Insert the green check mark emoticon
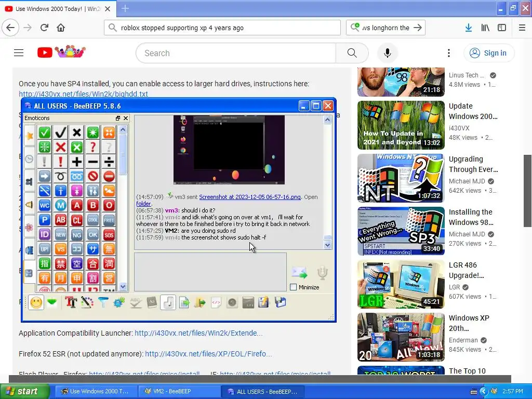The image size is (532, 399). (45, 132)
